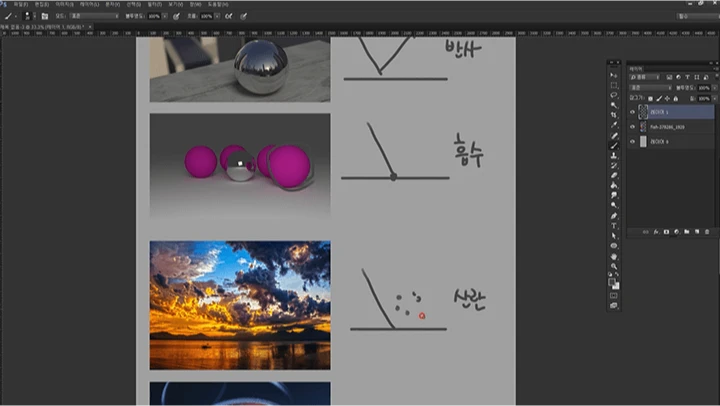The image size is (720, 406).
Task: Filter layers by shape layers
Action: click(x=697, y=77)
